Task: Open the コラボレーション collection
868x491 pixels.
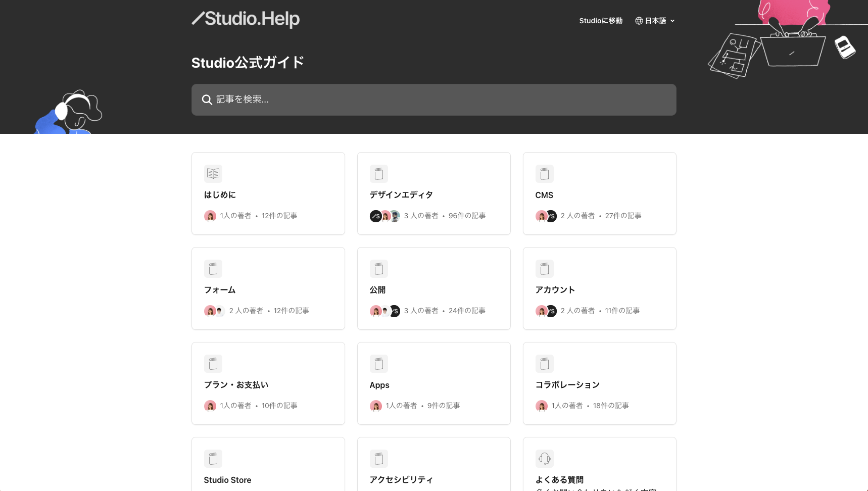Action: tap(600, 383)
